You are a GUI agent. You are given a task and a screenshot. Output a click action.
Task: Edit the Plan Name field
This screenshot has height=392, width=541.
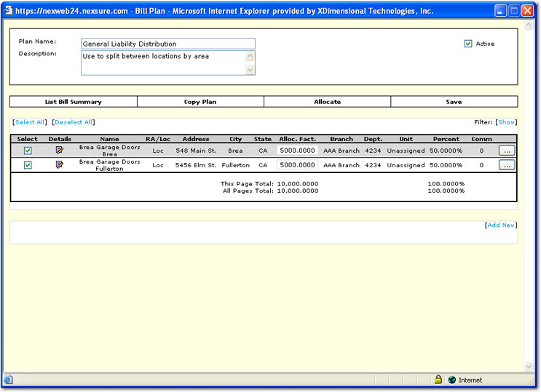click(x=168, y=44)
